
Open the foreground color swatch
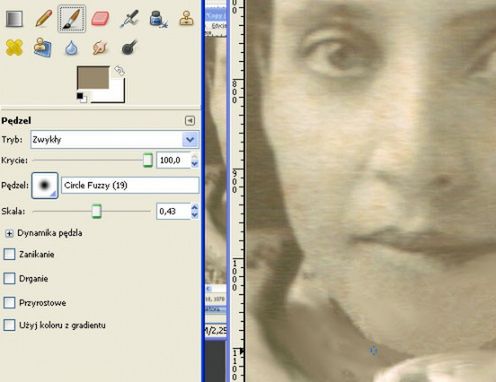[x=93, y=78]
